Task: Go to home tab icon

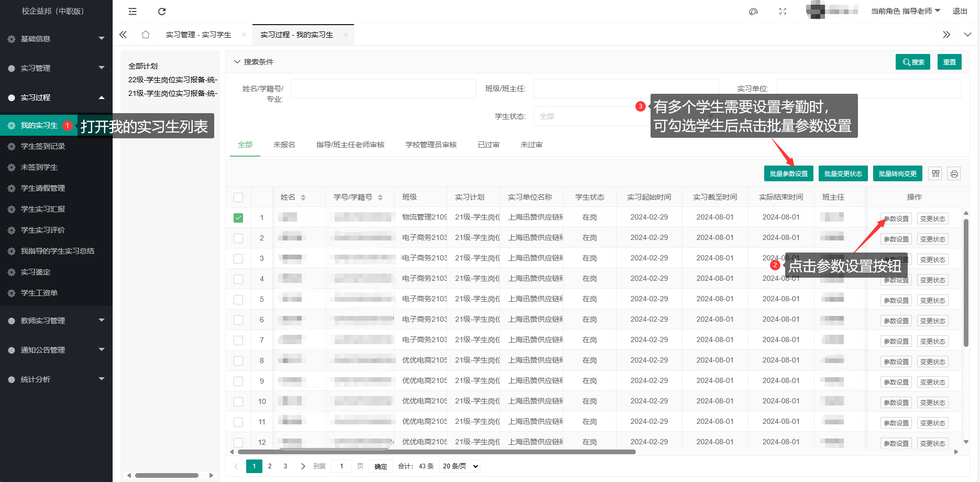Action: pos(146,35)
